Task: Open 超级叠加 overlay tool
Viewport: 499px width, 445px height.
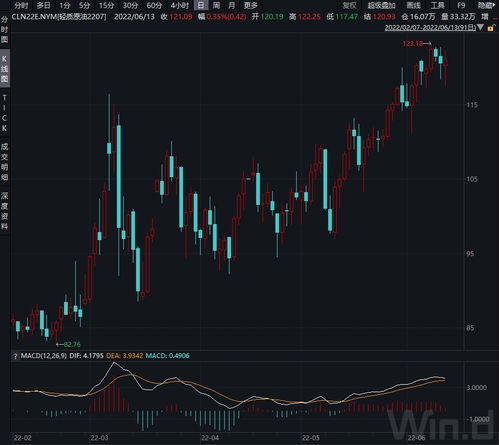Action: point(382,5)
